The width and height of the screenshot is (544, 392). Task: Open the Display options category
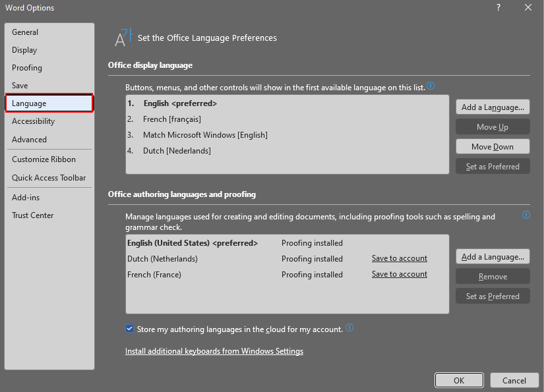[x=49, y=50]
